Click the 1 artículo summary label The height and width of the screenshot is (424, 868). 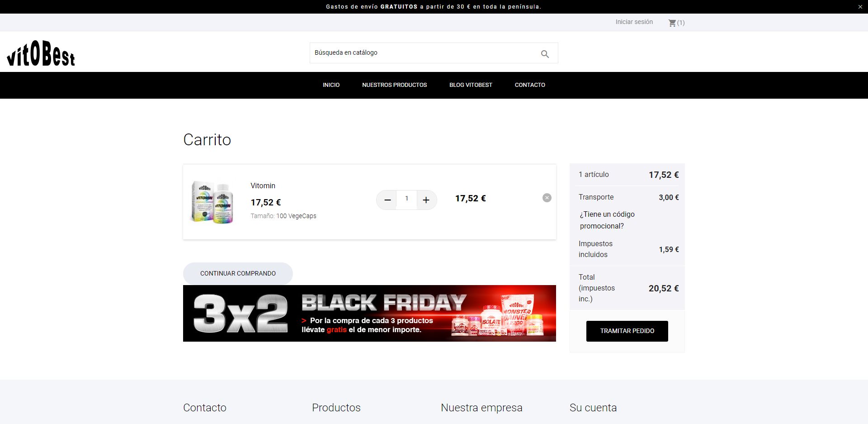[594, 175]
